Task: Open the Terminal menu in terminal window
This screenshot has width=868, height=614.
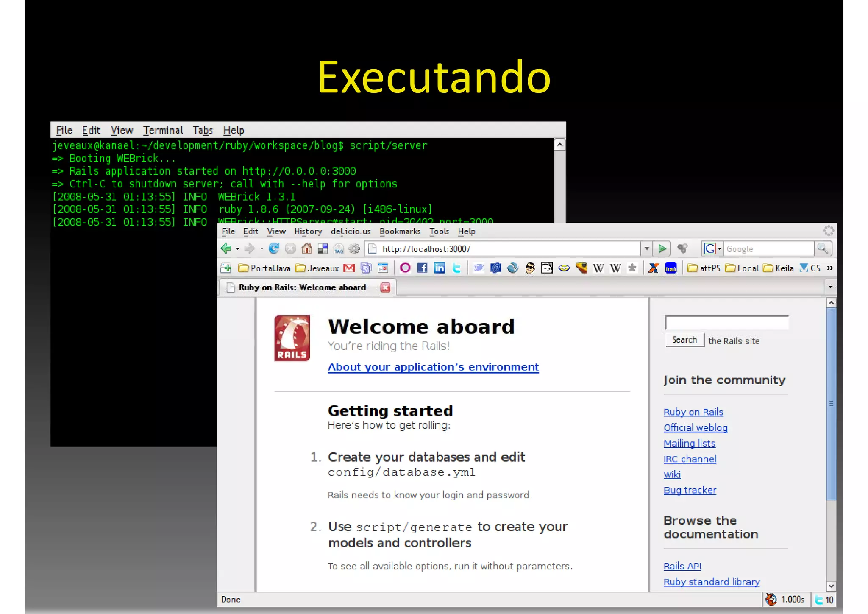Action: pos(163,130)
